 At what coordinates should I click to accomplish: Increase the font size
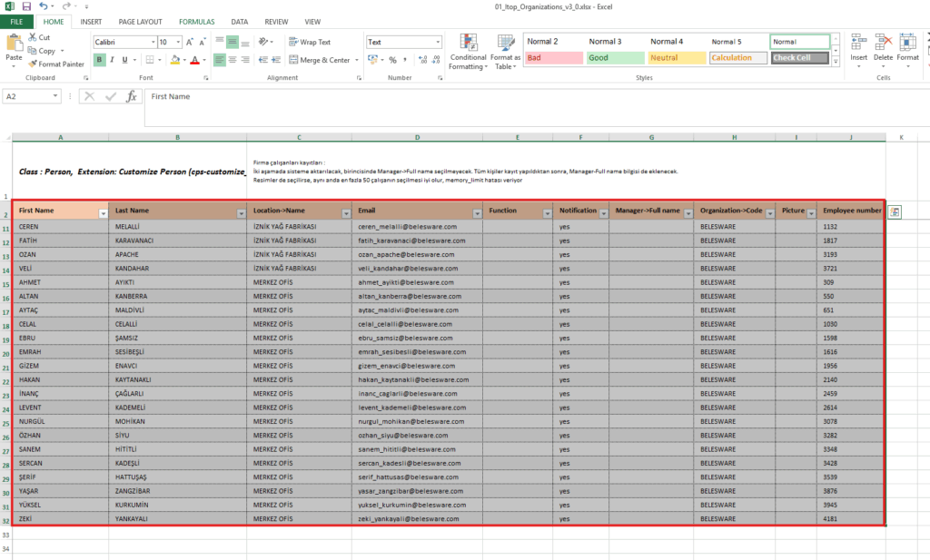coord(190,42)
